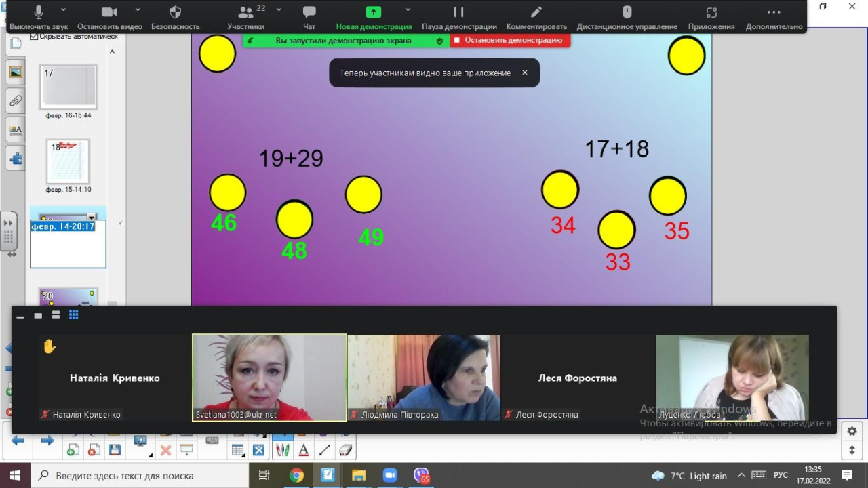This screenshot has width=868, height=488.
Task: Open Дополнительно more options
Action: [x=774, y=18]
